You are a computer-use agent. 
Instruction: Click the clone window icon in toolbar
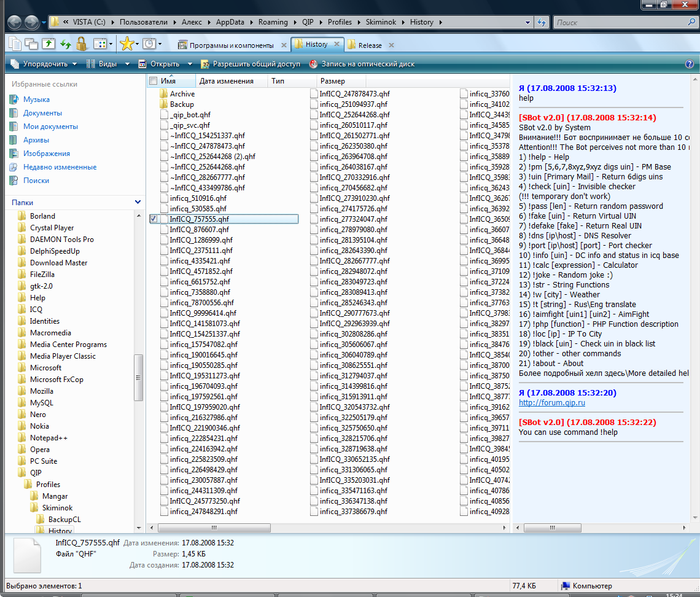(31, 44)
